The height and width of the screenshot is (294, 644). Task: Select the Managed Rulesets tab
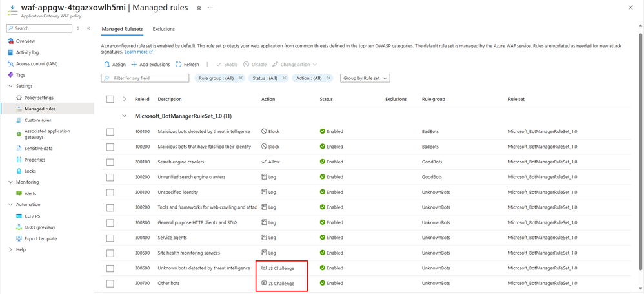click(x=123, y=29)
